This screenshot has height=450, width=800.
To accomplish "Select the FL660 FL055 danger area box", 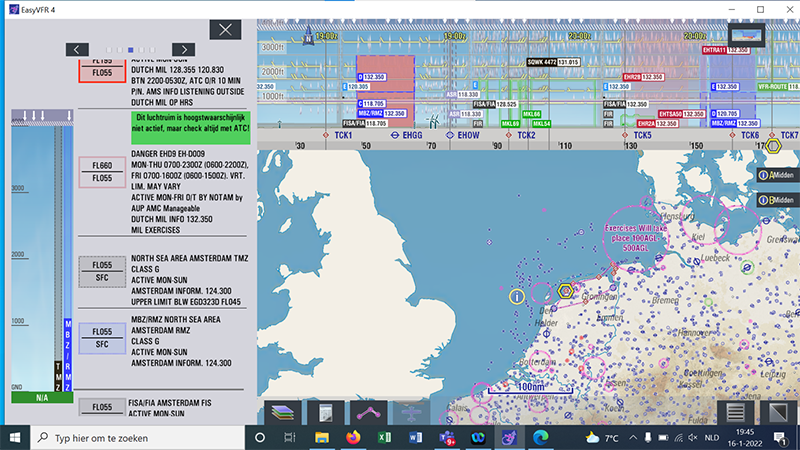I will tap(100, 172).
